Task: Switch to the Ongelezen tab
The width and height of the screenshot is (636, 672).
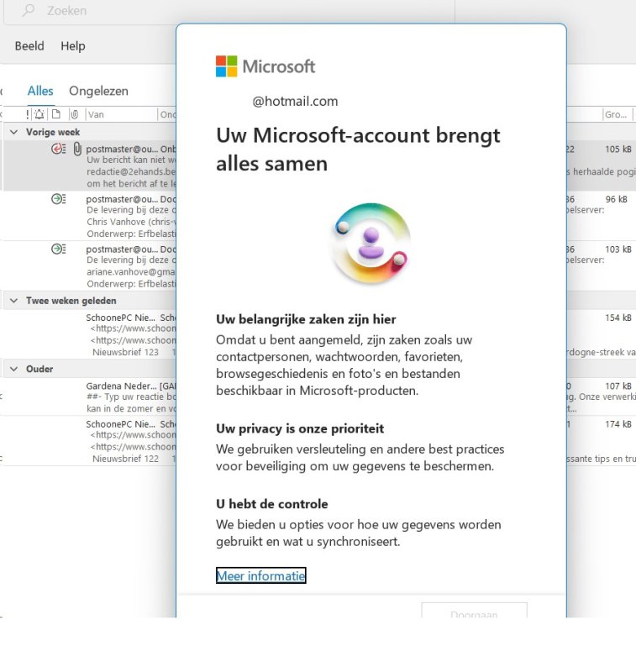Action: tap(98, 91)
